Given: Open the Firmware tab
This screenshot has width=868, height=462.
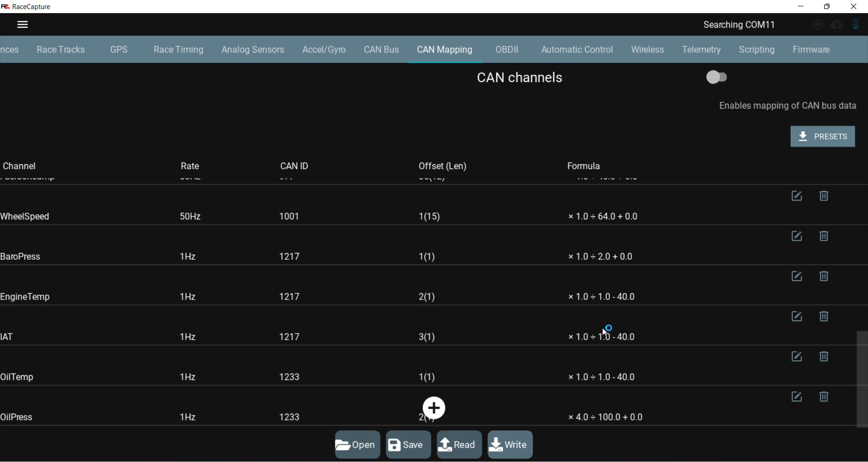Looking at the screenshot, I should click(811, 50).
